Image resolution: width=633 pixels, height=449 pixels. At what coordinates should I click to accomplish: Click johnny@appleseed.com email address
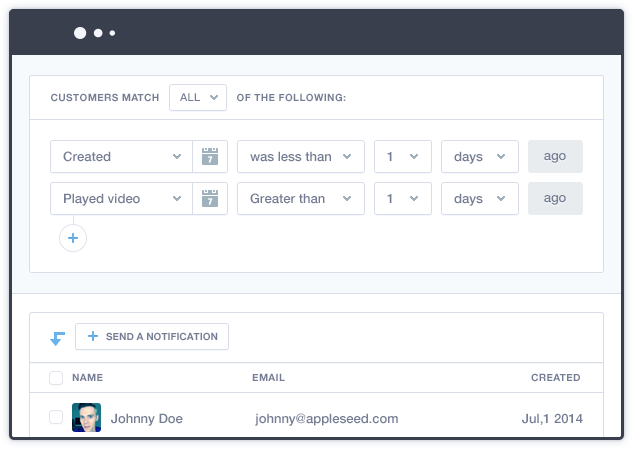pyautogui.click(x=327, y=418)
